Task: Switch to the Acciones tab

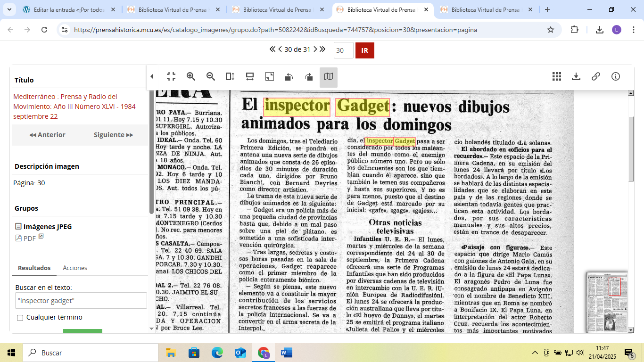Action: (75, 268)
